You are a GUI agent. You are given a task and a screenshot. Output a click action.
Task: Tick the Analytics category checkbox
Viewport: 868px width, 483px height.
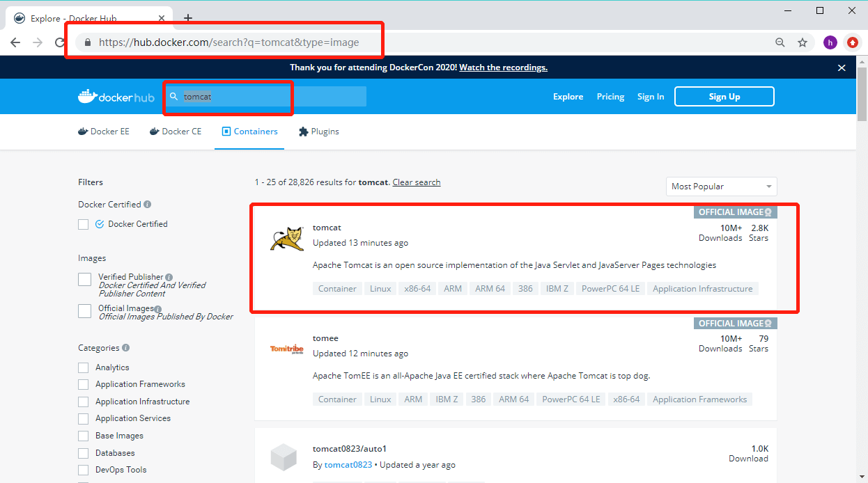pyautogui.click(x=84, y=367)
